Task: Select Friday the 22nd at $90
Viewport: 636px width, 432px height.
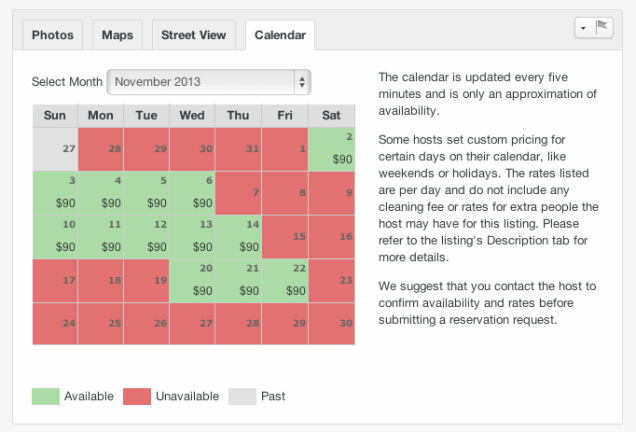Action: [x=286, y=280]
